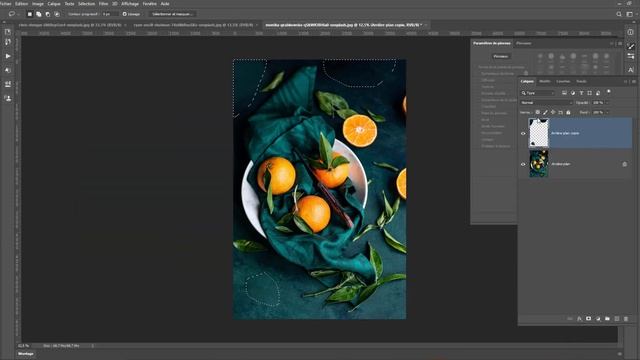
Task: Open the Normal blend mode dropdown
Action: [547, 103]
